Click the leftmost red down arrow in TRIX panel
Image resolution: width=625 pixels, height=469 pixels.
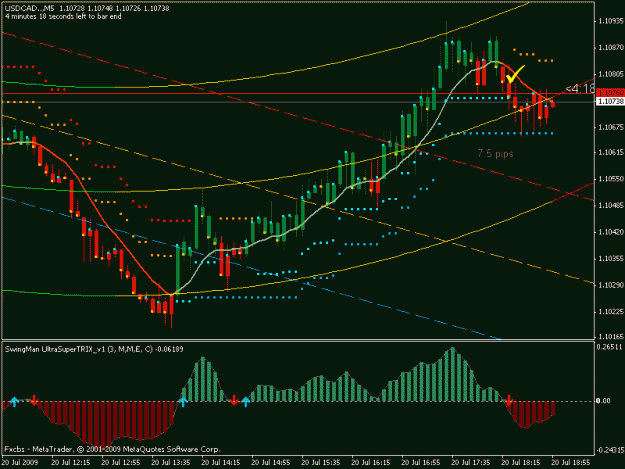34,400
